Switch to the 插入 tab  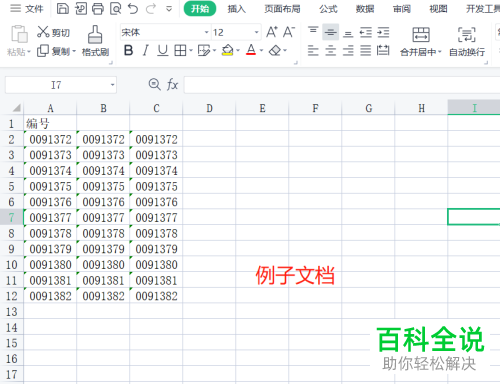tap(237, 9)
